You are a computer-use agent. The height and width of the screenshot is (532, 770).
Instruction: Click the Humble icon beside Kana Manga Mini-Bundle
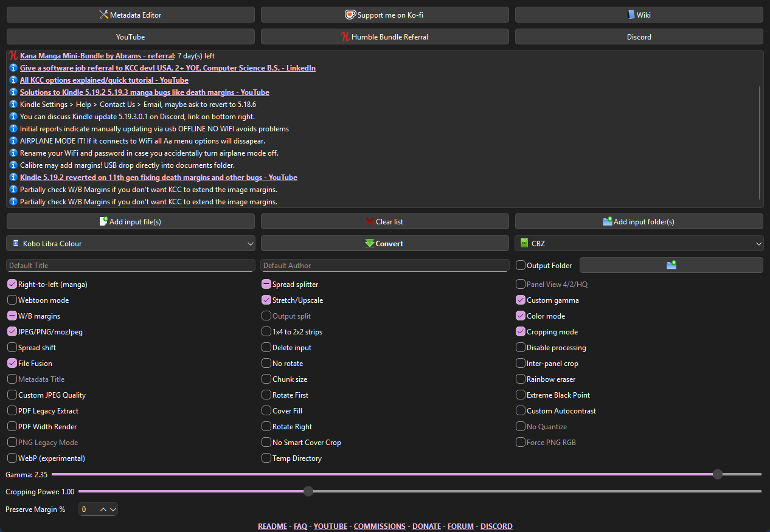coord(13,55)
